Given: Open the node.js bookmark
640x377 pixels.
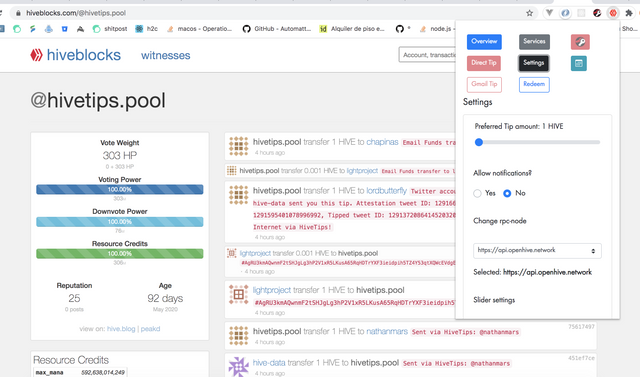Looking at the screenshot, I should [437, 29].
